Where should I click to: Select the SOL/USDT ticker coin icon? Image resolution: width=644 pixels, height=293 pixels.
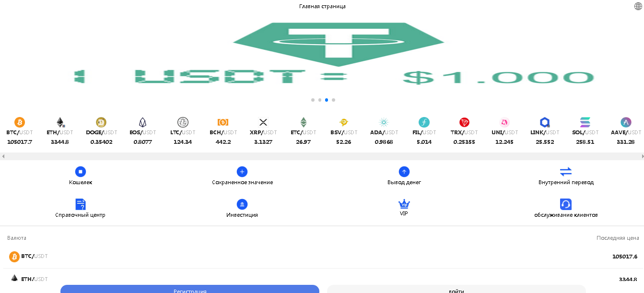click(x=585, y=122)
